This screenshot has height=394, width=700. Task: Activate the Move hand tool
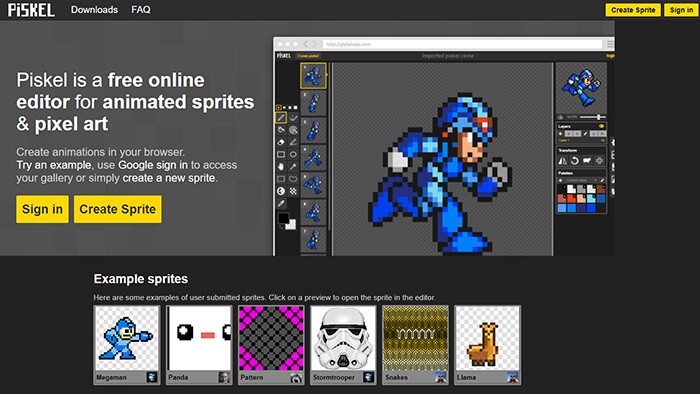pyautogui.click(x=281, y=166)
